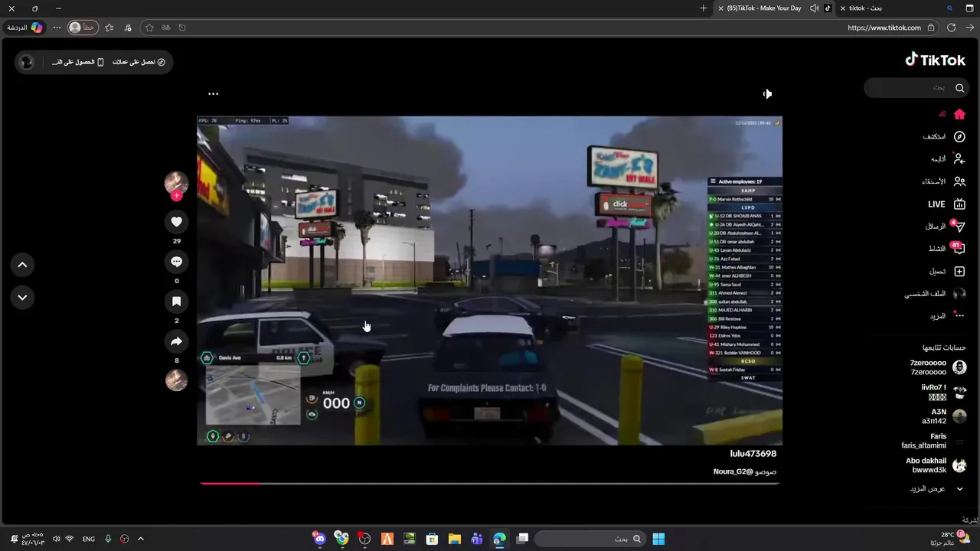Expand the followed accounts list with See more
Image resolution: width=980 pixels, height=551 pixels.
[936, 489]
